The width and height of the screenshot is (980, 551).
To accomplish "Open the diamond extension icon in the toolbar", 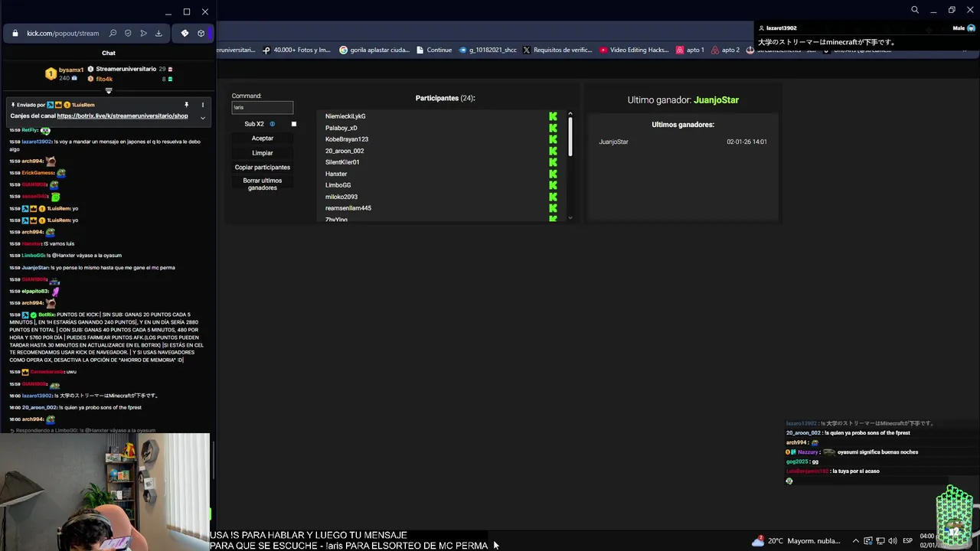I will tap(185, 34).
